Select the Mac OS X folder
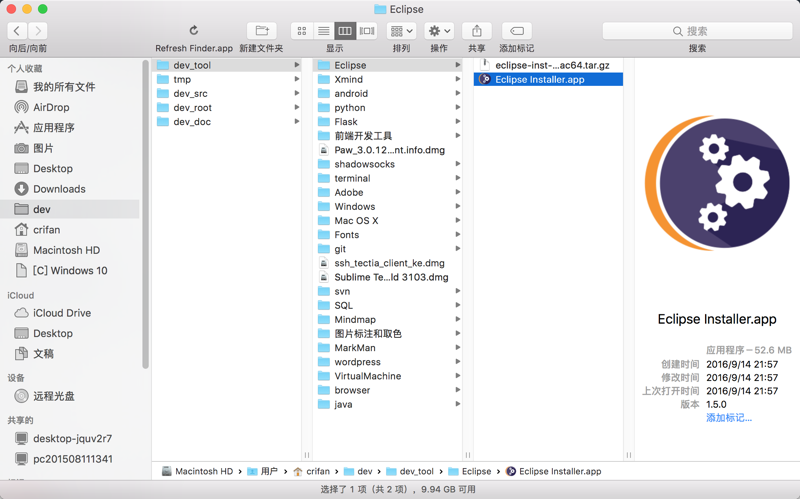Image resolution: width=800 pixels, height=499 pixels. tap(388, 220)
